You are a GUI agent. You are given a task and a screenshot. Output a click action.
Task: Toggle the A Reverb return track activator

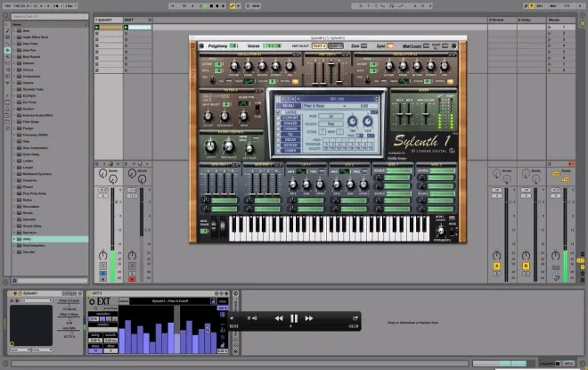click(x=496, y=266)
